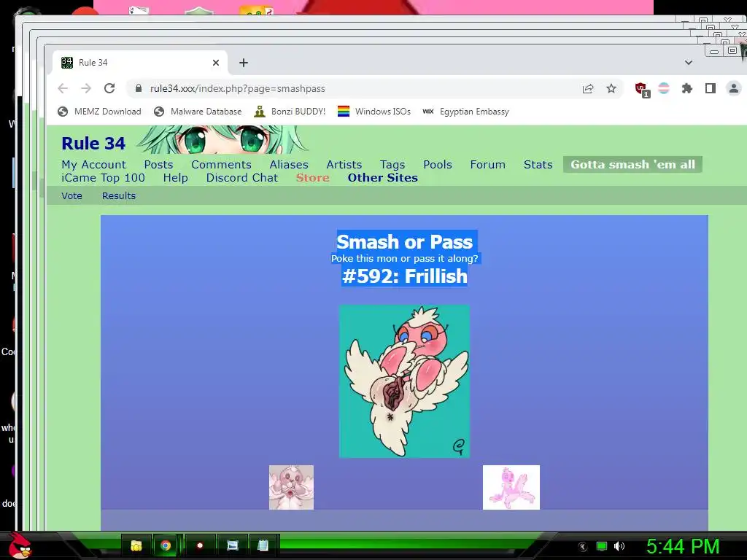Switch to the Vote subpage

(72, 195)
